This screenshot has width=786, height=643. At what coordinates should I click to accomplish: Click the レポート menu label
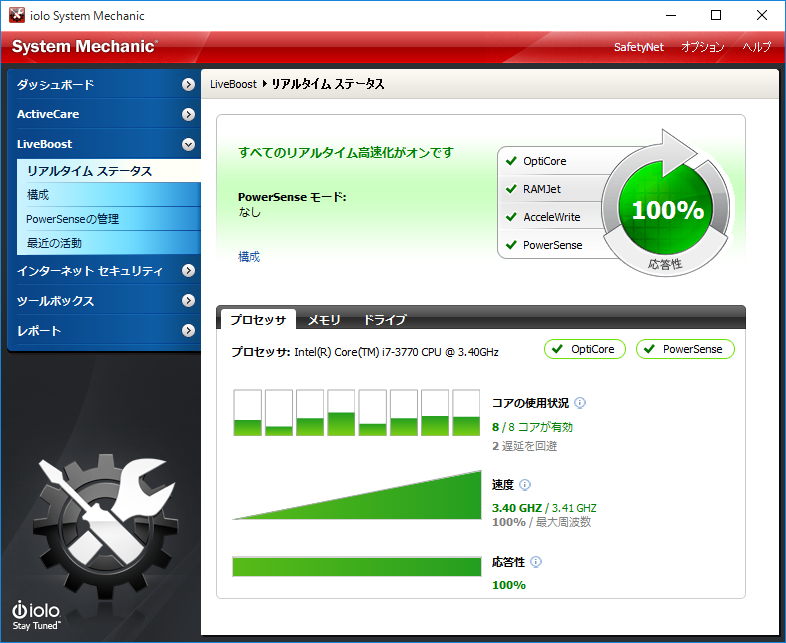[39, 331]
